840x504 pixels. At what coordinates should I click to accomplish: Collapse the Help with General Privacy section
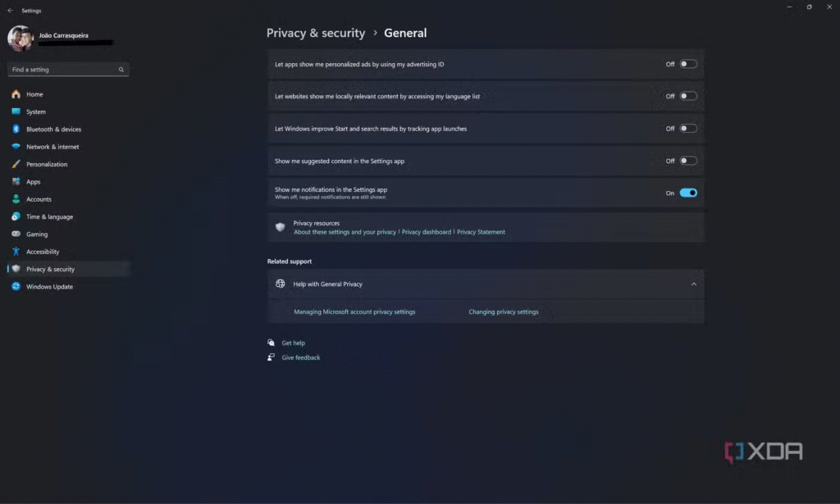pyautogui.click(x=693, y=284)
